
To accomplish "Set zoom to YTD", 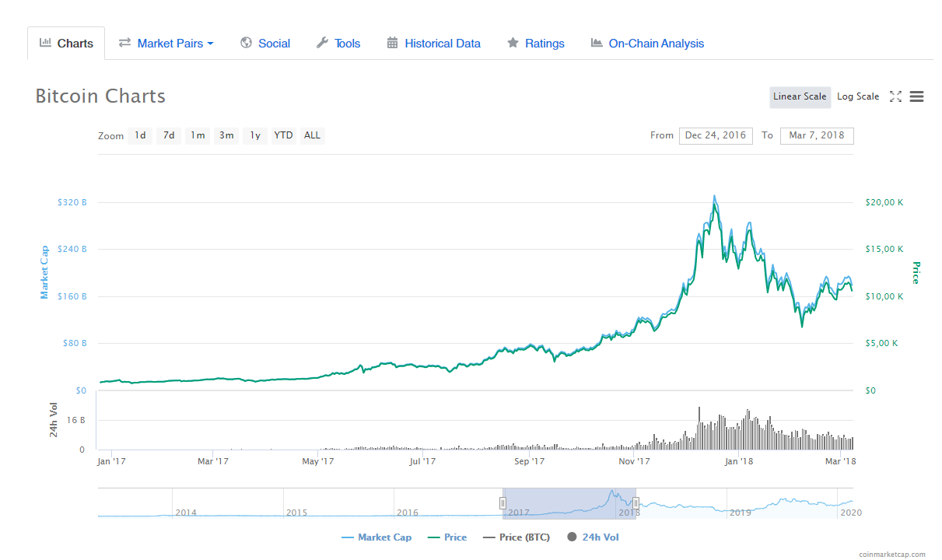I will (x=284, y=135).
